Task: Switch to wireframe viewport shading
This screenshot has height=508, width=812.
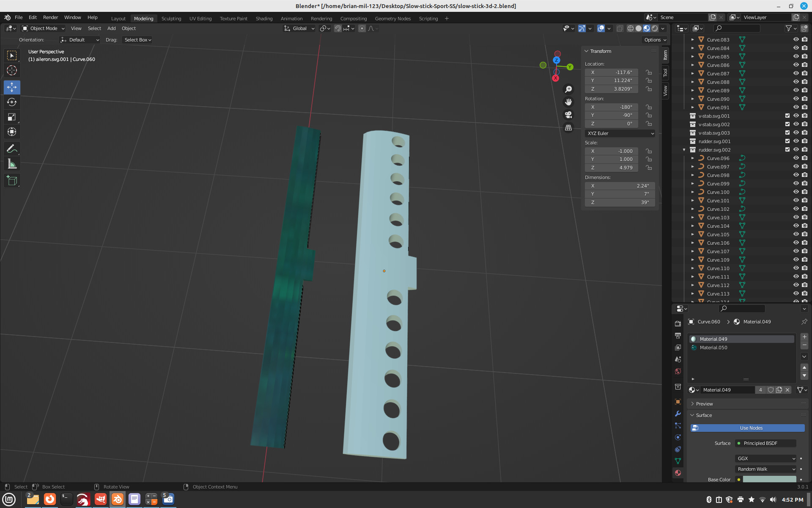Action: coord(631,28)
